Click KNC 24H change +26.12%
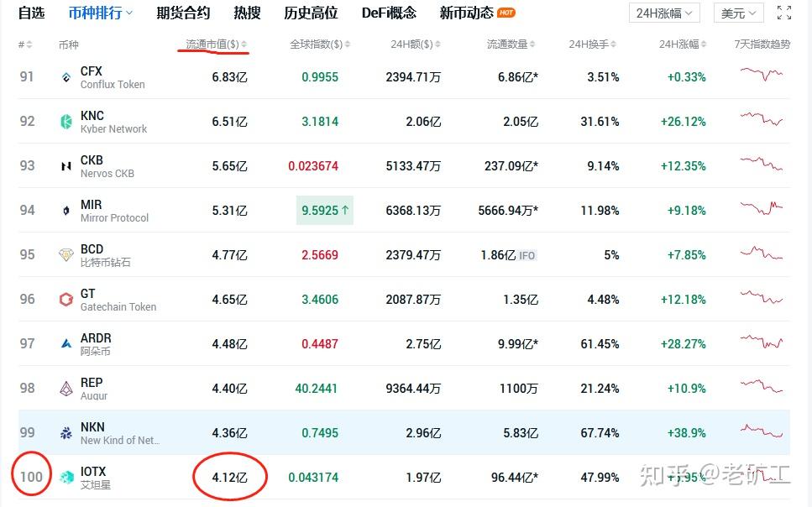The height and width of the screenshot is (507, 812). [683, 122]
